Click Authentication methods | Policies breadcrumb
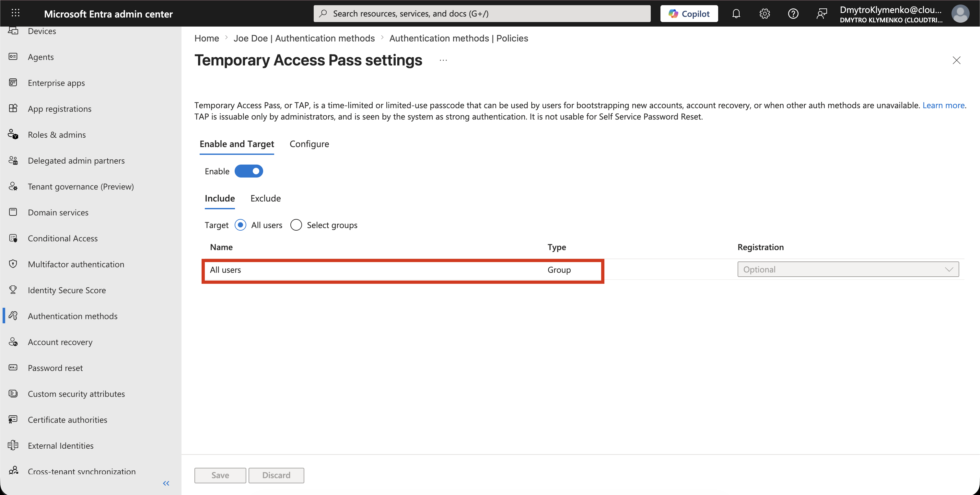980x495 pixels. point(459,39)
